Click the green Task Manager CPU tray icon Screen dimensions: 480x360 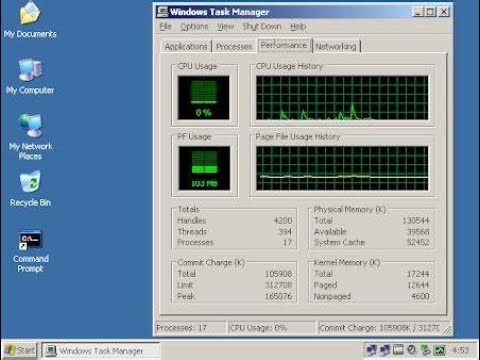[x=439, y=350]
